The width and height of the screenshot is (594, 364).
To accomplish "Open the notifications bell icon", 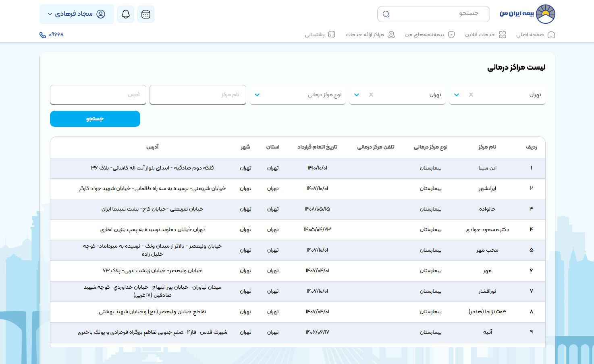I will coord(125,14).
